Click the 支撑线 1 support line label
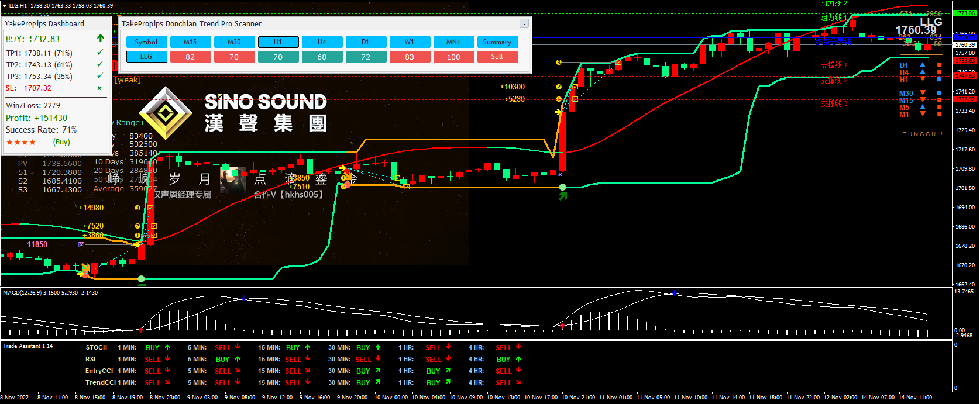This screenshot has height=404, width=980. coord(834,65)
